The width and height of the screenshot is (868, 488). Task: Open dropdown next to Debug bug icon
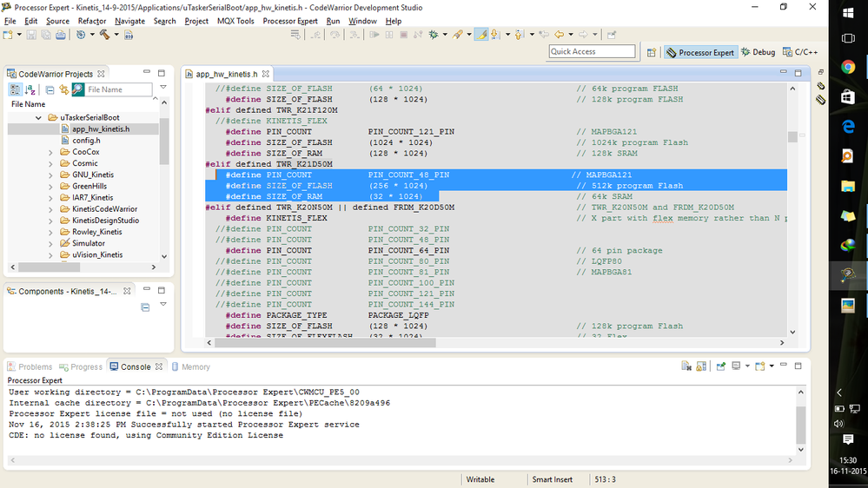coord(445,35)
